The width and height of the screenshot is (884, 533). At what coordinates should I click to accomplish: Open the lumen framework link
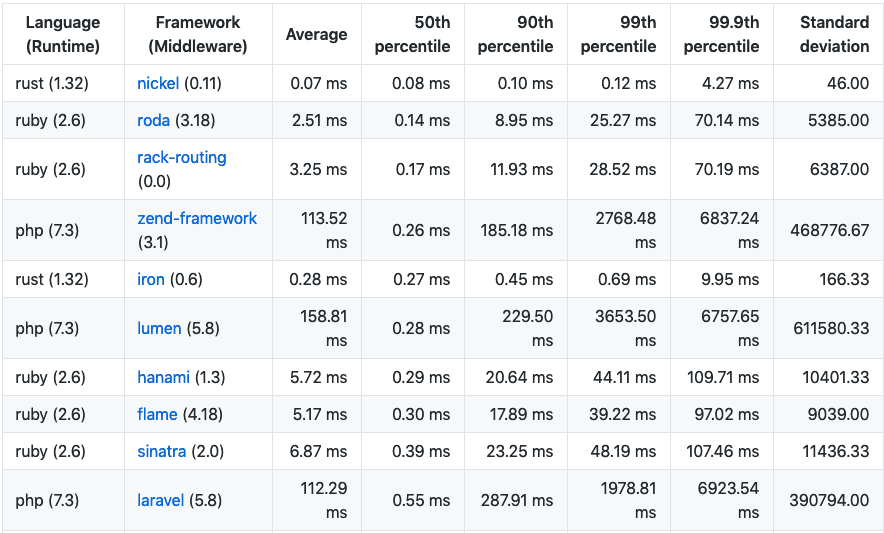[x=159, y=328]
